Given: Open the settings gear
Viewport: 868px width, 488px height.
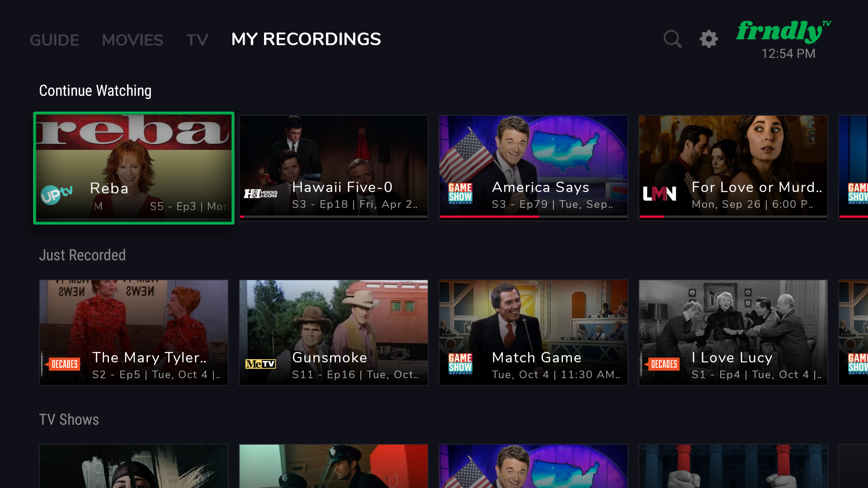Looking at the screenshot, I should 708,39.
